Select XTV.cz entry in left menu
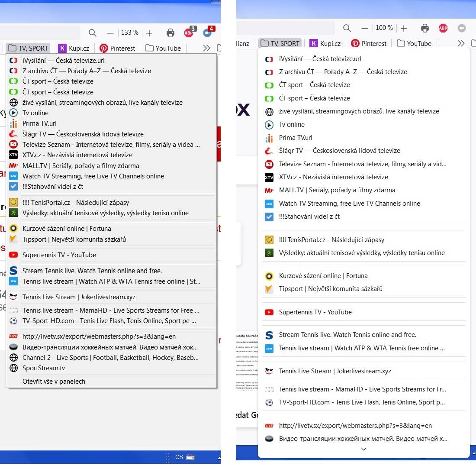The image size is (476, 469). pos(111,155)
